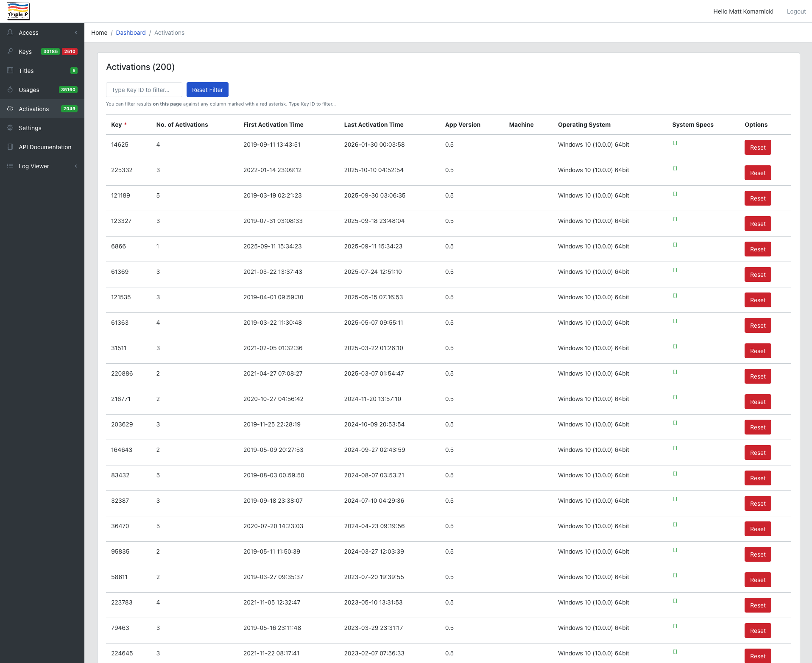Reset activations for key 6866
This screenshot has width=812, height=663.
(758, 249)
